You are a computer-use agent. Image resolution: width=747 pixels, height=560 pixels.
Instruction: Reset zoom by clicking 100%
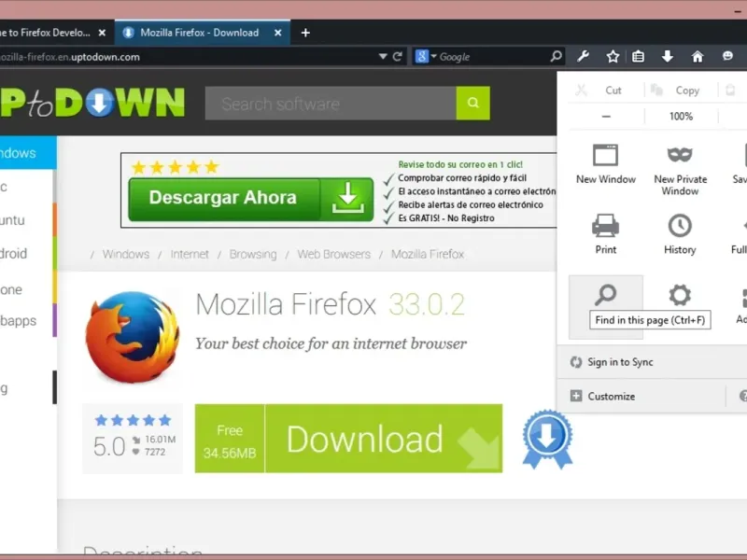coord(681,116)
